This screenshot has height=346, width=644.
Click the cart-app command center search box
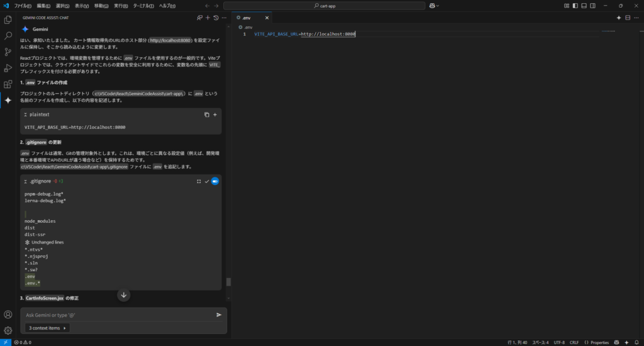[325, 6]
